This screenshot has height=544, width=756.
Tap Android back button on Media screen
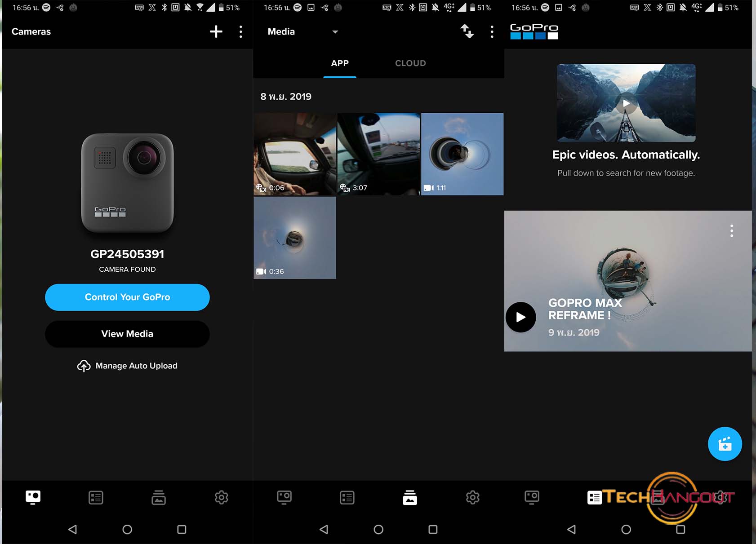(324, 529)
